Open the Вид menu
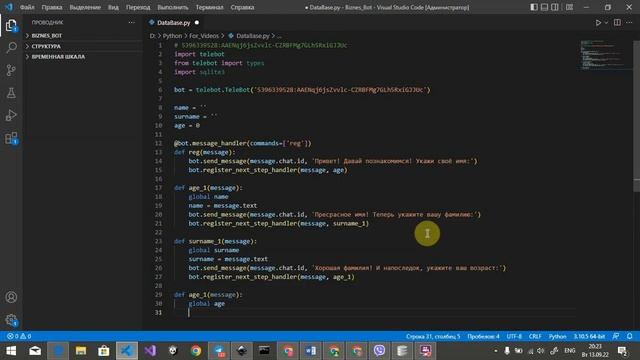 [113, 7]
